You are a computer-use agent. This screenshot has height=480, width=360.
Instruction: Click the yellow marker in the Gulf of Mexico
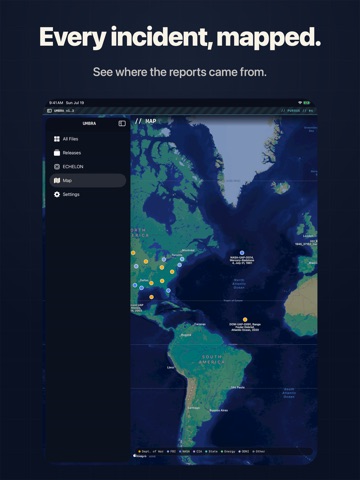pyautogui.click(x=152, y=297)
